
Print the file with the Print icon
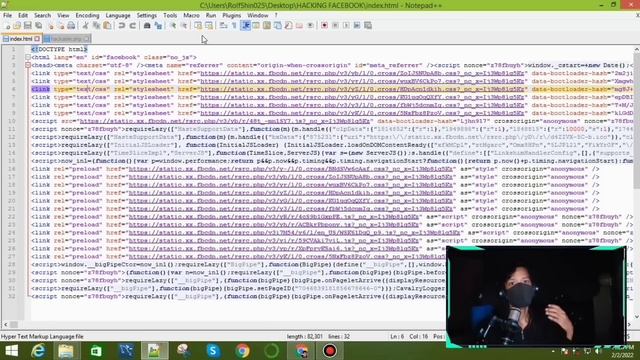(x=71, y=26)
